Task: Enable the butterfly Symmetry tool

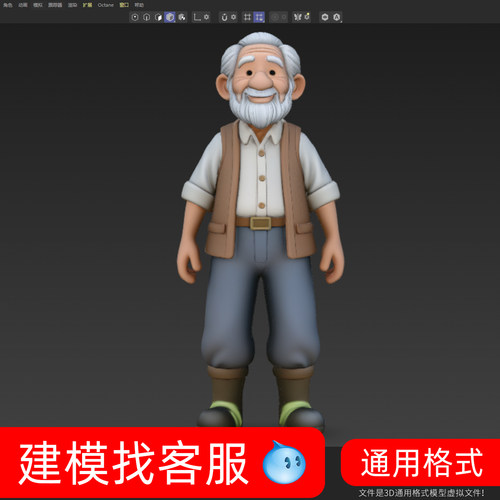Action: pyautogui.click(x=298, y=17)
